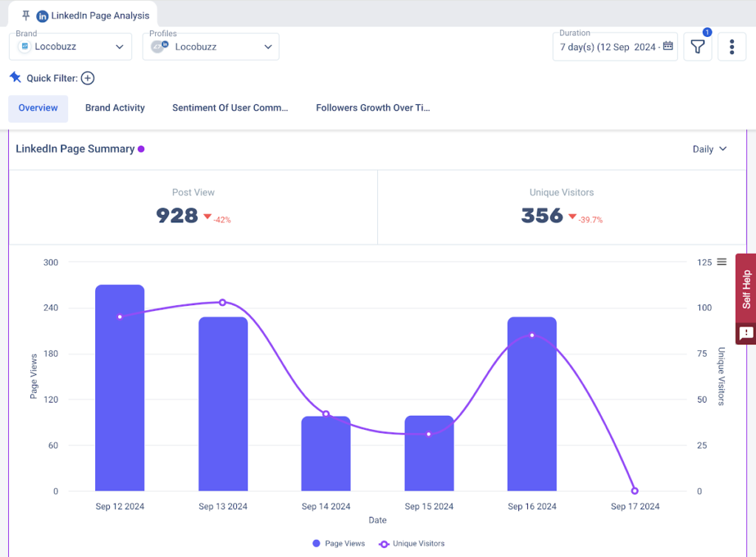The height and width of the screenshot is (557, 756).
Task: Click the LinkedIn Page Summary heading
Action: [75, 149]
